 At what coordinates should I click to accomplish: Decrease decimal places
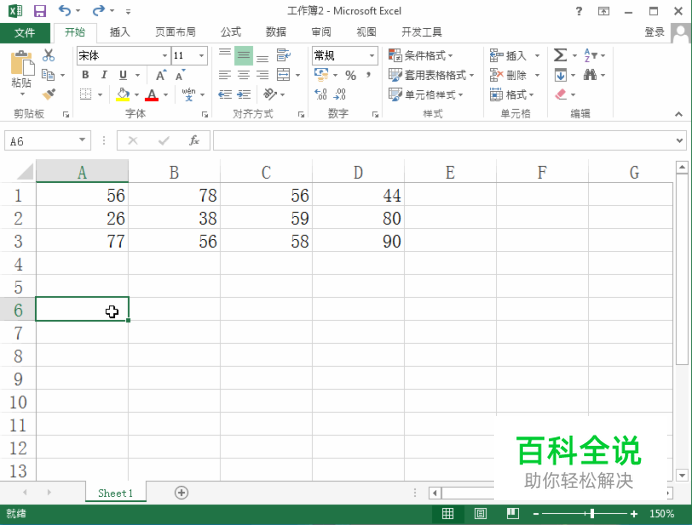340,94
